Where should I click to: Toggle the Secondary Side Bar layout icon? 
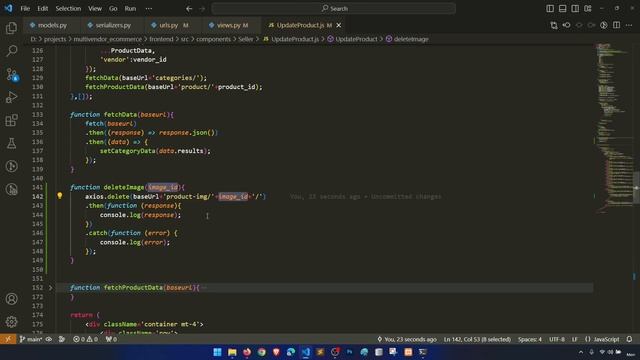pyautogui.click(x=575, y=9)
